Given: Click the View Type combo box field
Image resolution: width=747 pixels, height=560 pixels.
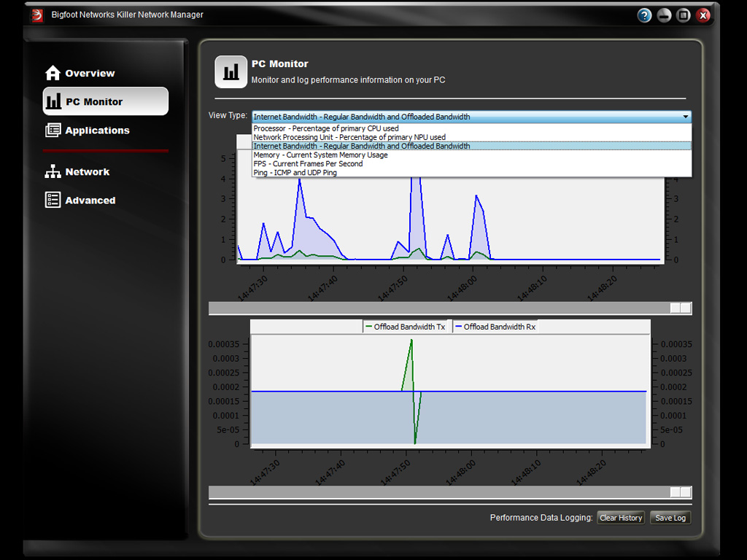Looking at the screenshot, I should point(471,117).
